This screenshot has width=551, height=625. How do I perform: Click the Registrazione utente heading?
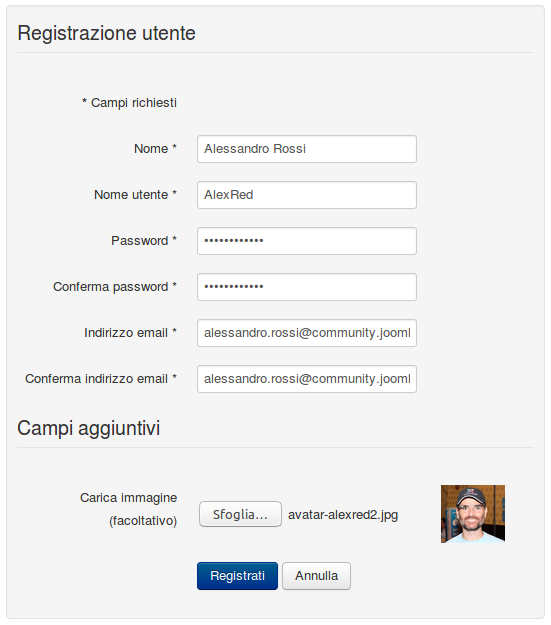pos(106,33)
